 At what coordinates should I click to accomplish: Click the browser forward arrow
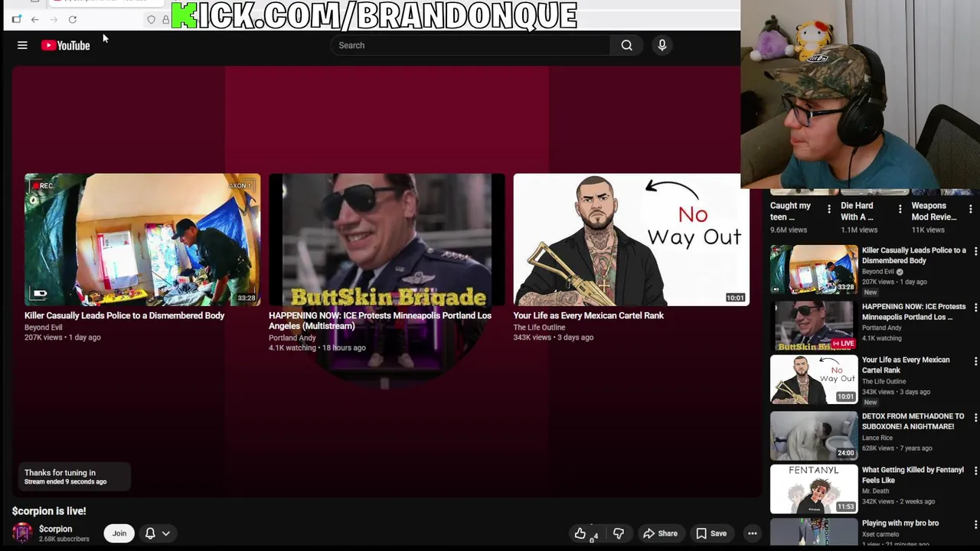coord(54,19)
